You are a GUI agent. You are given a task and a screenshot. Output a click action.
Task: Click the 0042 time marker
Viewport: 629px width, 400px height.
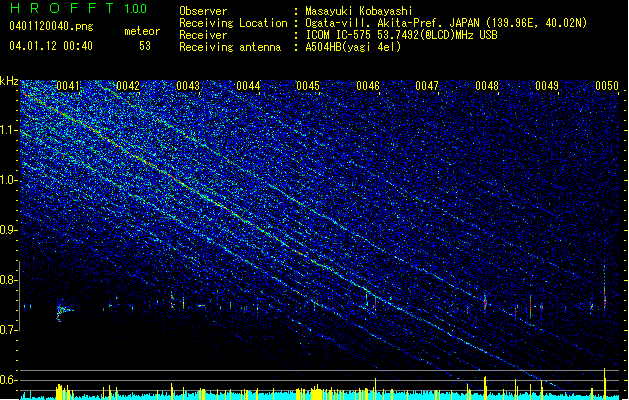point(128,86)
